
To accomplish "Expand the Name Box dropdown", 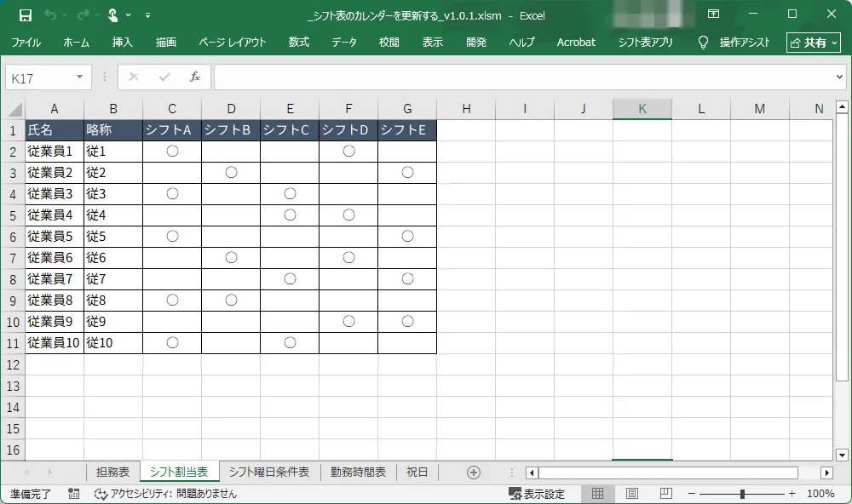I will (80, 77).
